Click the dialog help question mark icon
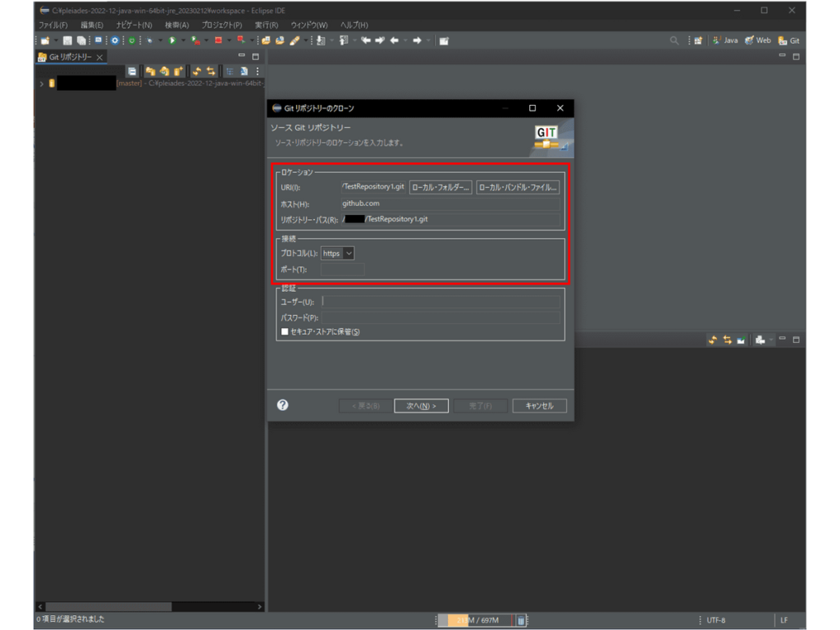This screenshot has height=630, width=840. point(283,405)
